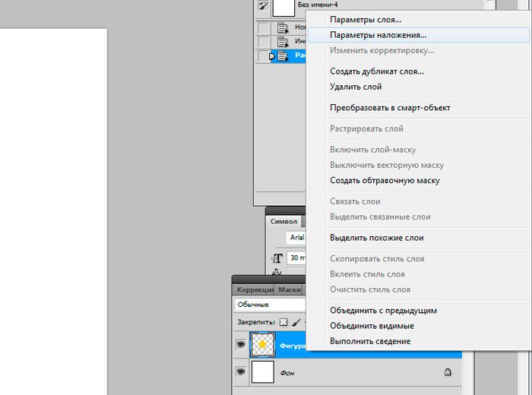
Task: Click the font size T icon
Action: 277,258
